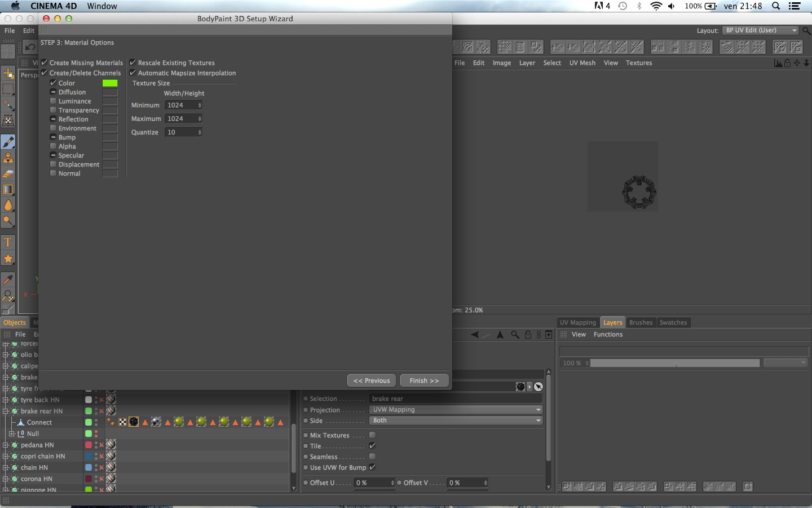
Task: Select the Gradient fill tool
Action: click(8, 190)
